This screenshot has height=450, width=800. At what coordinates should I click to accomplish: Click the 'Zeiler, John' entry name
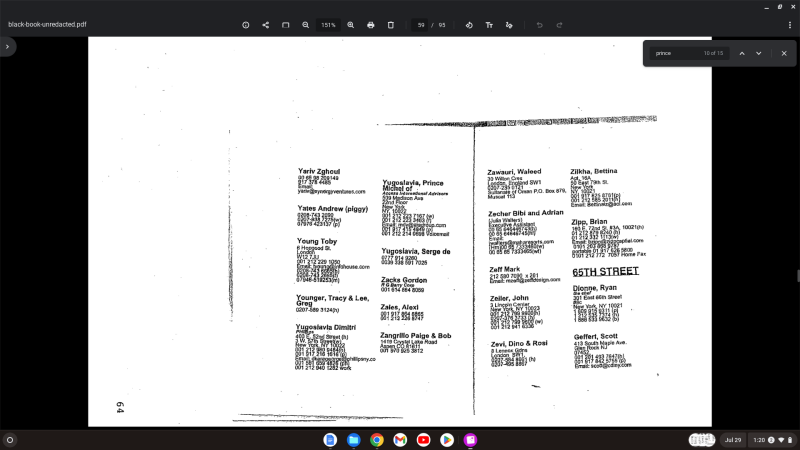509,298
